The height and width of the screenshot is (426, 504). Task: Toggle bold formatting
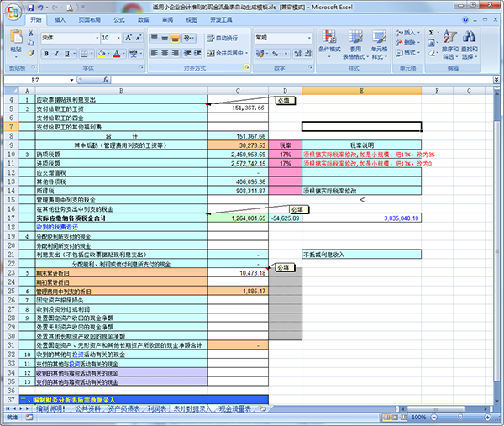[46, 54]
